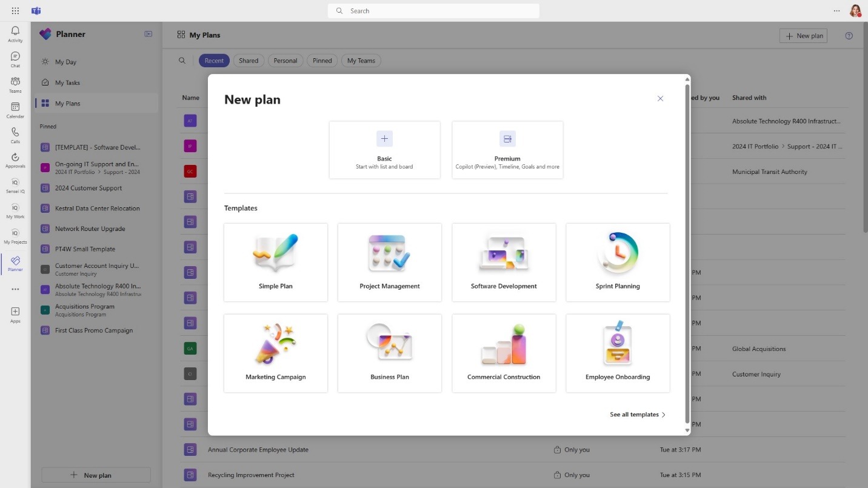Choose the Sprint Planning template

618,262
